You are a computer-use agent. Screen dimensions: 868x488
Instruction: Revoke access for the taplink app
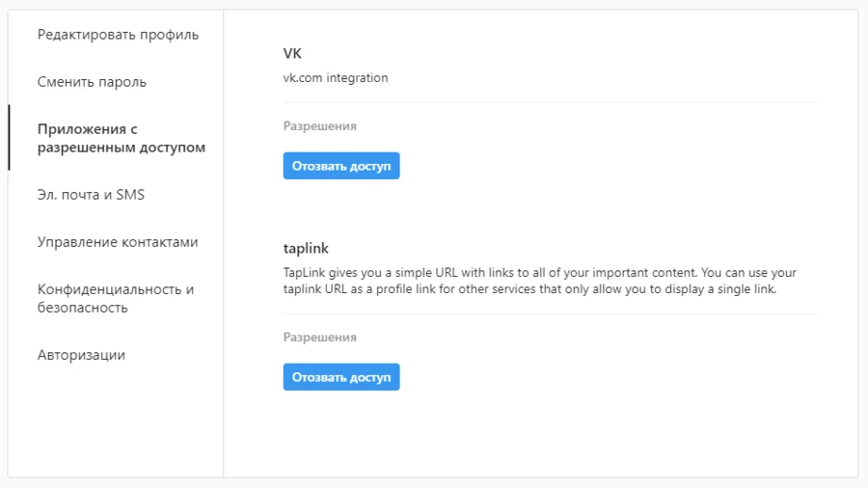(341, 377)
